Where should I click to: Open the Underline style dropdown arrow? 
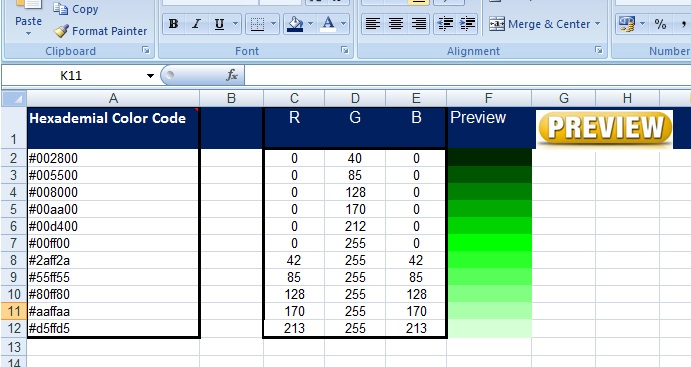pyautogui.click(x=235, y=24)
